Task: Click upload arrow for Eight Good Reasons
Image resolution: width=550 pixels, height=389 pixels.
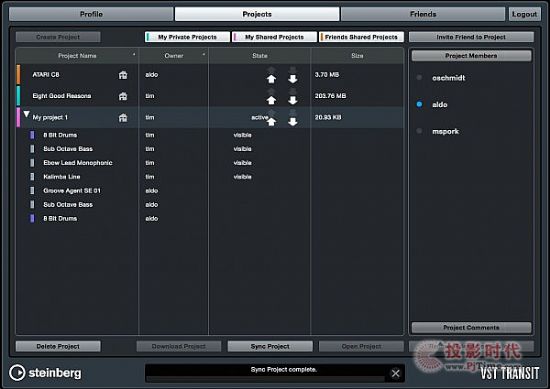Action: click(x=271, y=100)
